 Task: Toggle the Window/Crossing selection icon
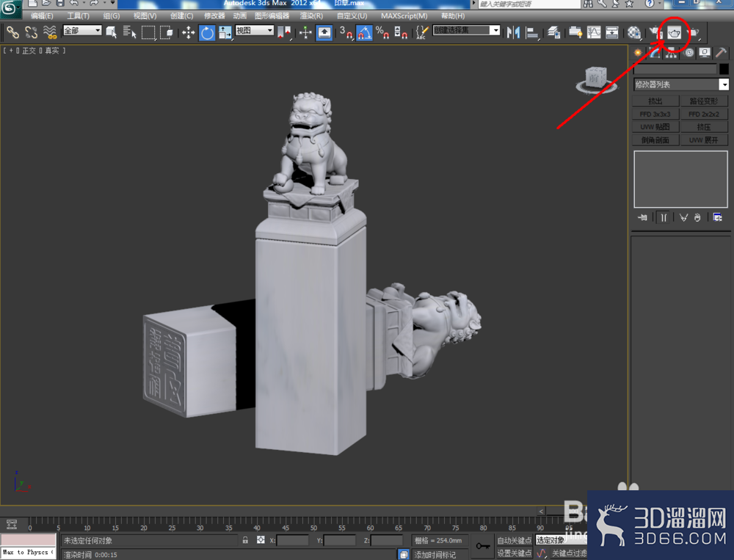pos(167,32)
